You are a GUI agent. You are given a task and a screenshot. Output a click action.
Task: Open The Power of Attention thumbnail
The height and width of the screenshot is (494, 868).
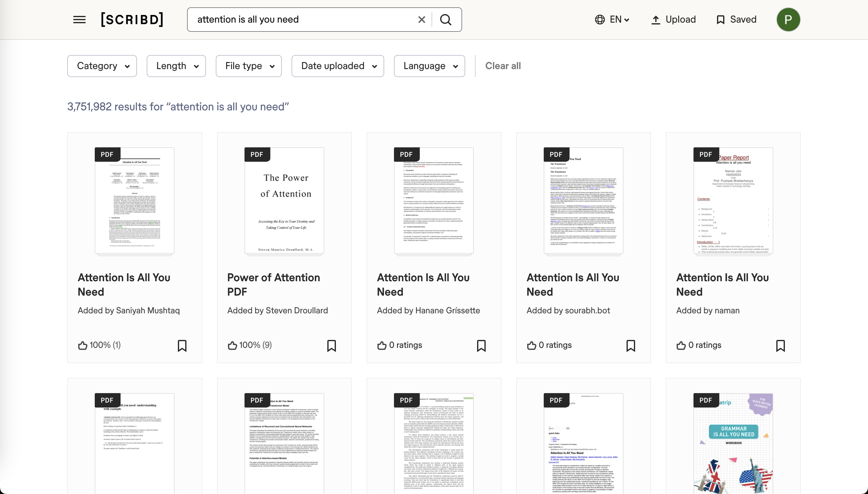tap(284, 201)
